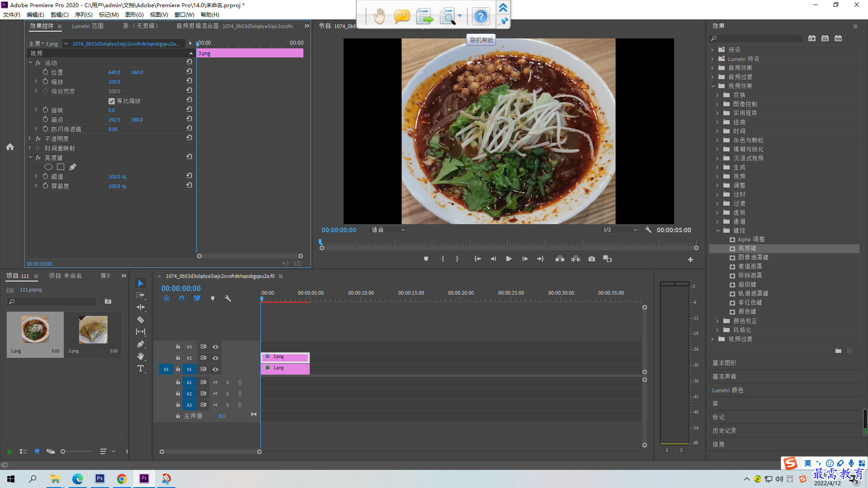This screenshot has height=488, width=868.
Task: Click Export Frame camera icon
Action: point(592,259)
